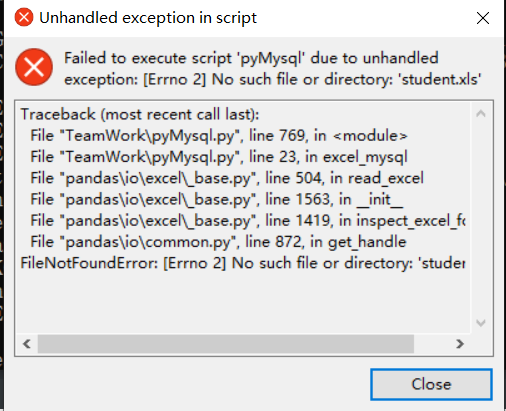
Task: Click the traceback scroll down arrow
Action: coord(480,322)
